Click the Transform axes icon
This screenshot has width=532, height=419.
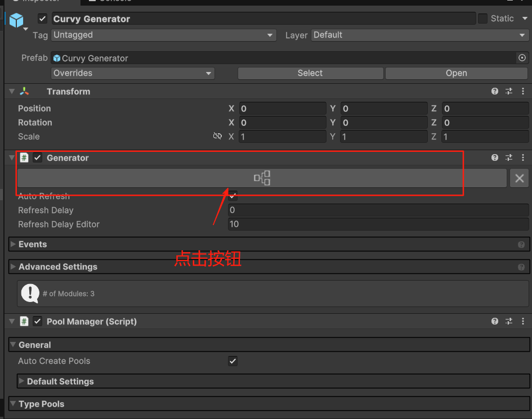point(24,91)
